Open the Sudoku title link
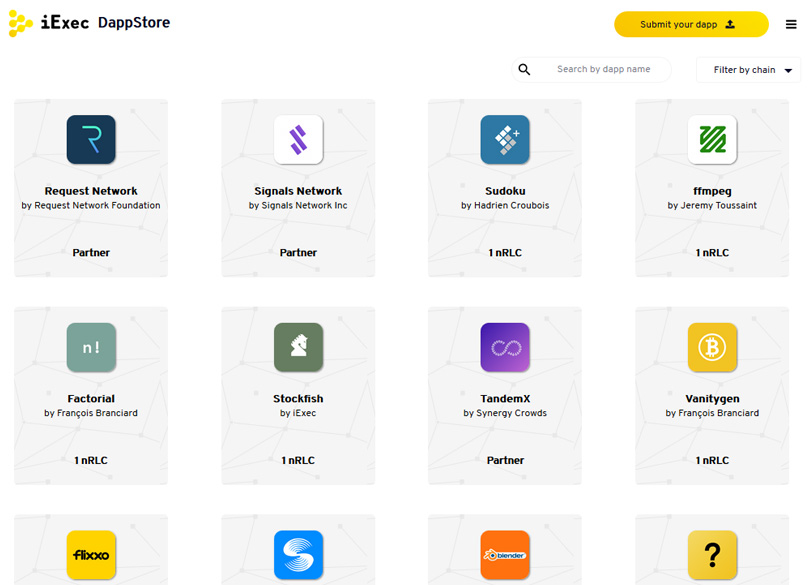The height and width of the screenshot is (585, 808). [x=505, y=191]
